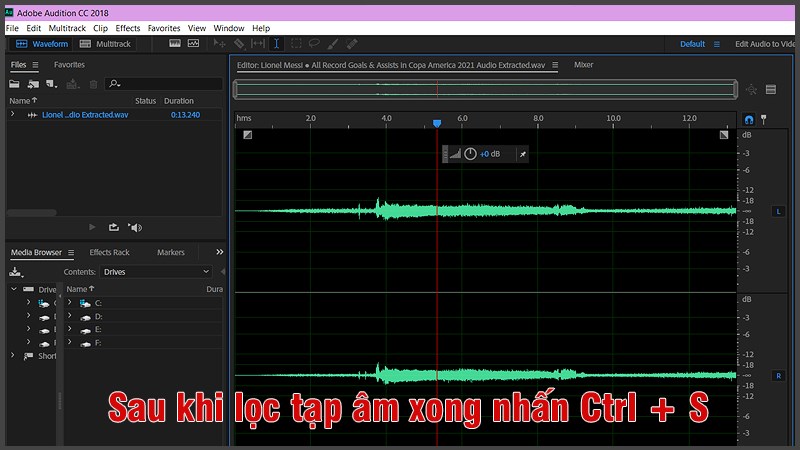Select the Razor tool
The image size is (800, 450).
click(x=239, y=43)
